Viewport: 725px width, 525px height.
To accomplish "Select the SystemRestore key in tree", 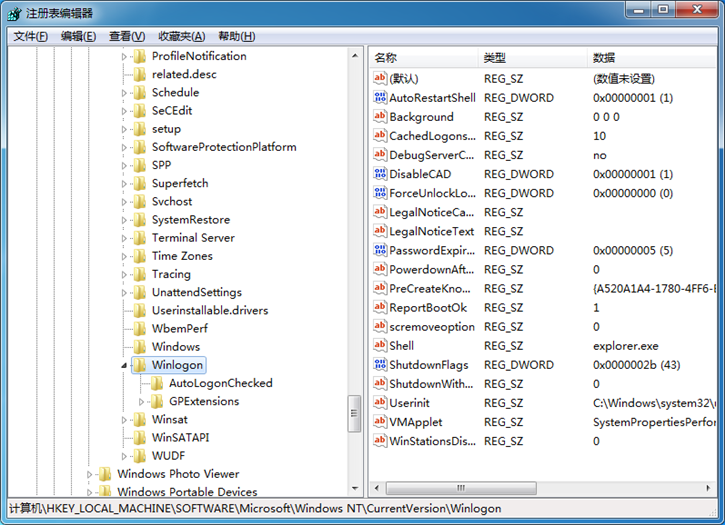I will (x=190, y=220).
